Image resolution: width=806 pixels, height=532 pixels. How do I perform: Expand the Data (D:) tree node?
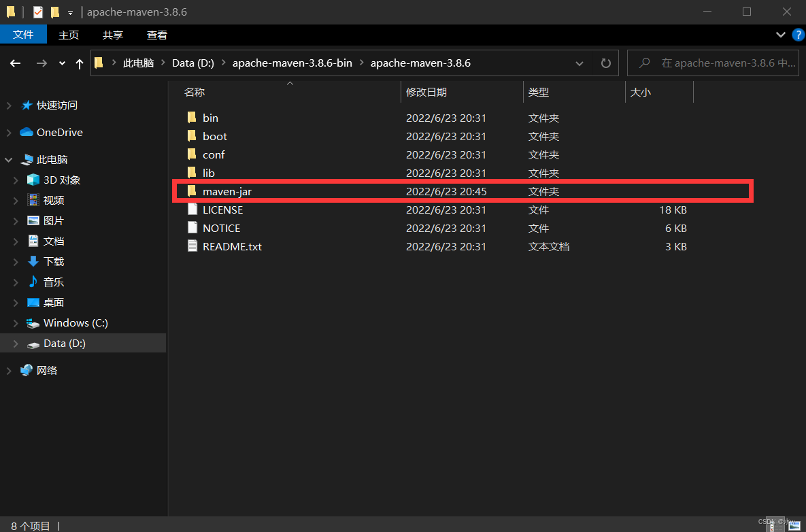(16, 344)
